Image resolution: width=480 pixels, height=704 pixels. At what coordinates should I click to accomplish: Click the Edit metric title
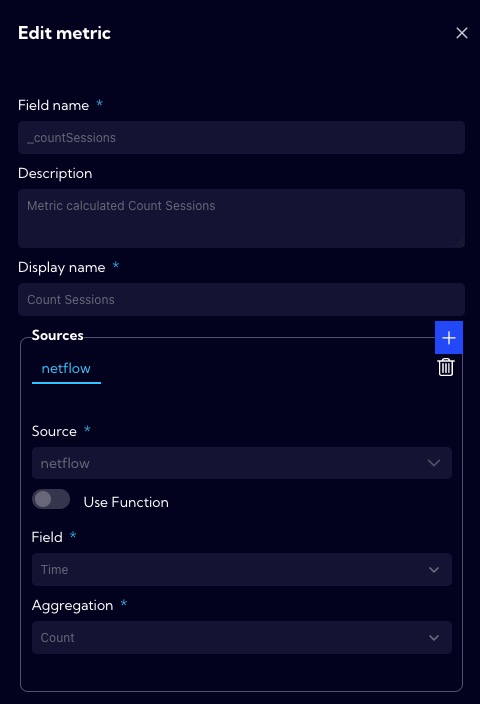point(64,33)
